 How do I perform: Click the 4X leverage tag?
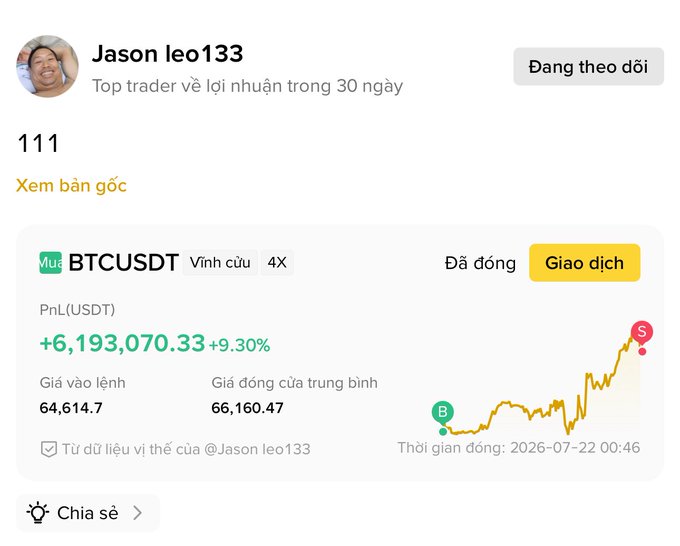click(277, 262)
